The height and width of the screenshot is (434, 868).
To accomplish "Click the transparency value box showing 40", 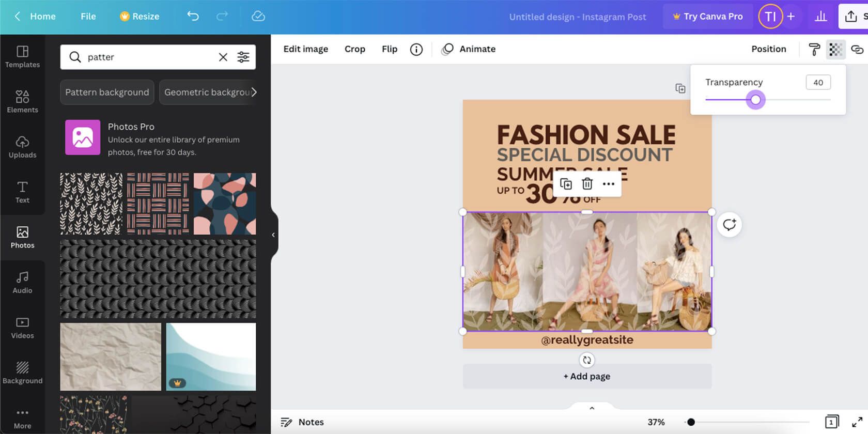I will tap(818, 82).
